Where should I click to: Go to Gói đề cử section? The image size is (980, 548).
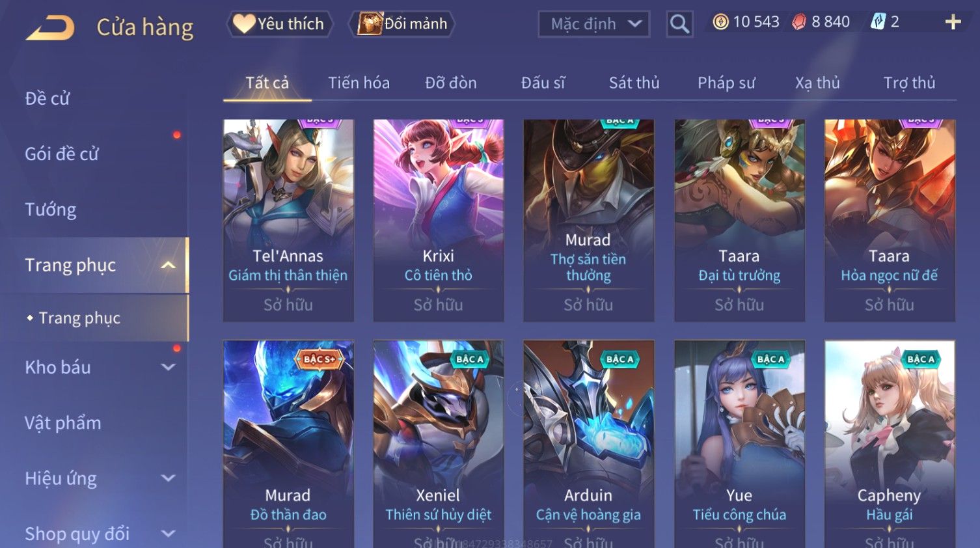pos(62,154)
